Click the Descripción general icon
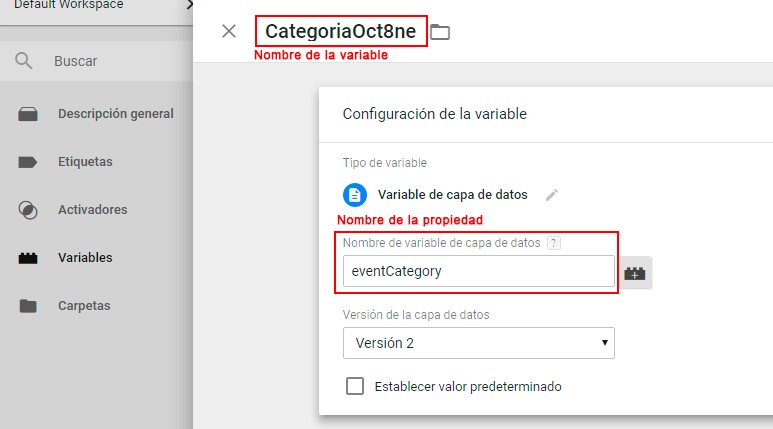773x429 pixels. point(28,114)
